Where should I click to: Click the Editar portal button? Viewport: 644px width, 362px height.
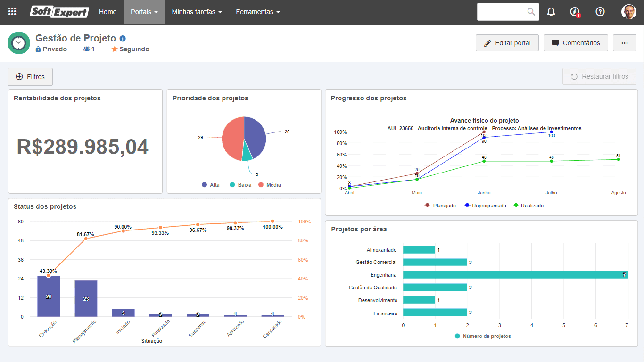pyautogui.click(x=507, y=43)
